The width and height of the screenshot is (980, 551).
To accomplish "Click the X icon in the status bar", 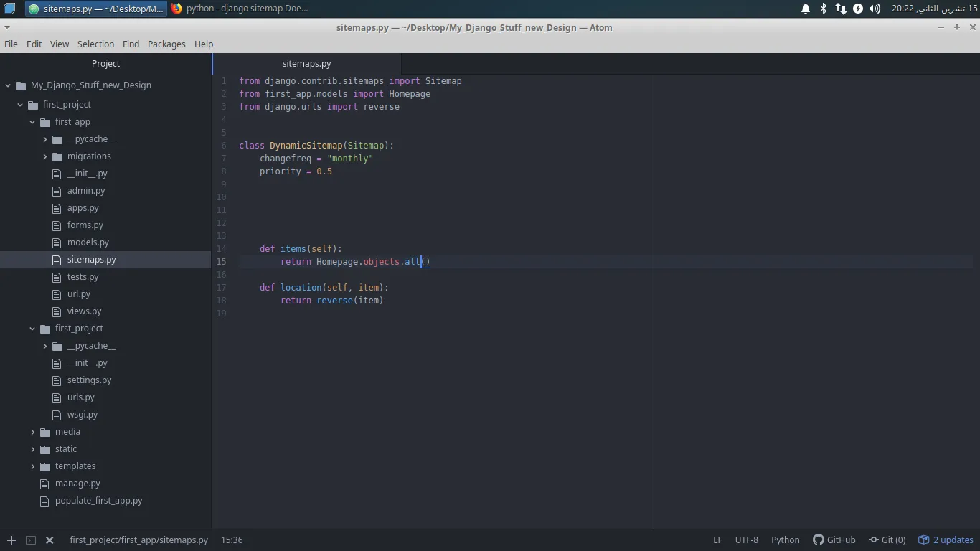I will [x=50, y=540].
